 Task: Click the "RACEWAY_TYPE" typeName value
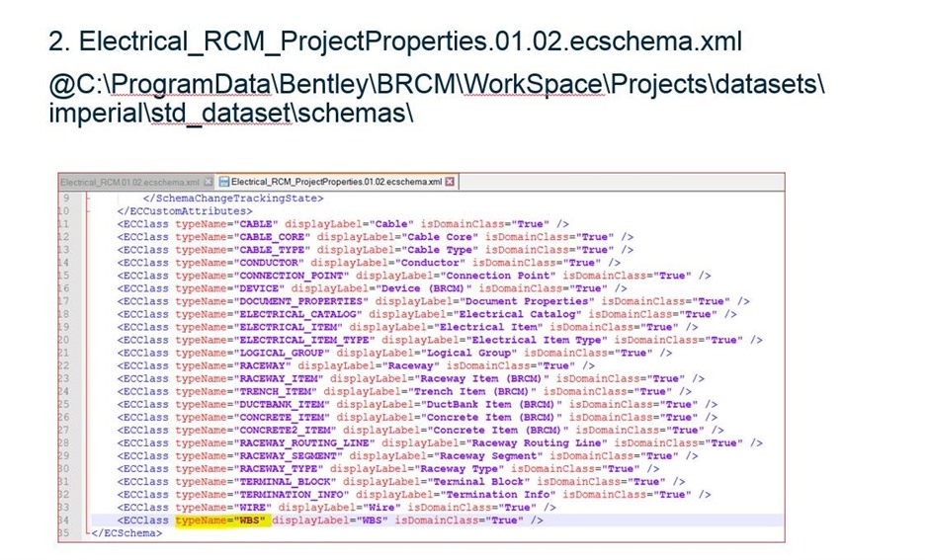tap(279, 469)
